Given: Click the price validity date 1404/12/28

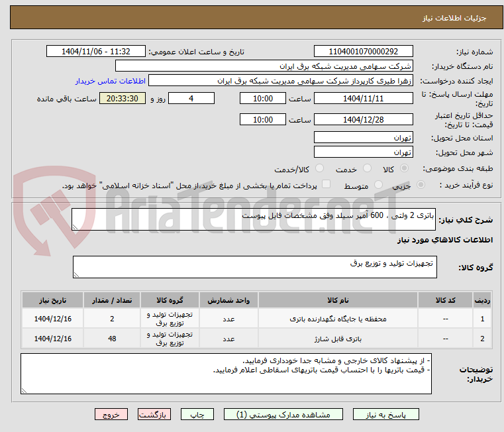Looking at the screenshot, I should [363, 119].
